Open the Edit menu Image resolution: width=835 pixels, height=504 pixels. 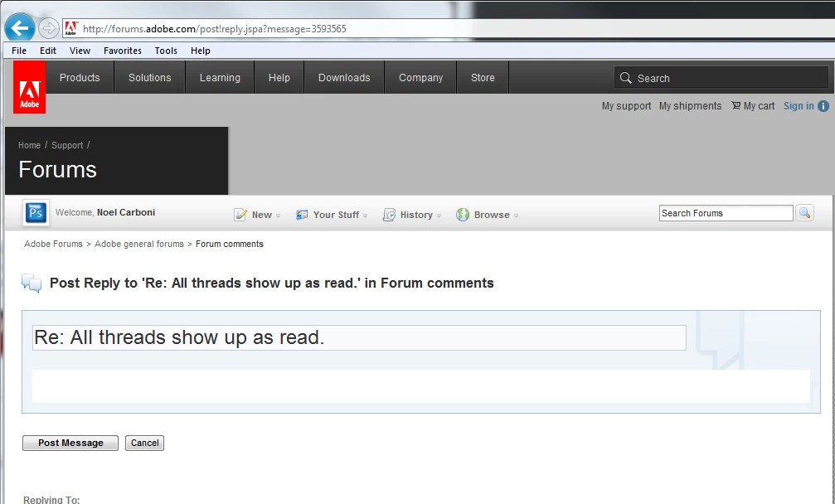pos(48,51)
